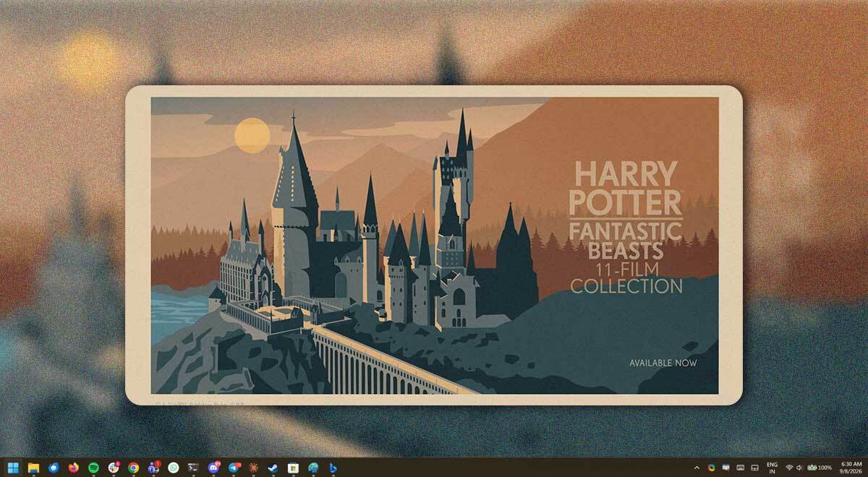Show hidden system tray icons
The image size is (868, 477).
[x=697, y=468]
